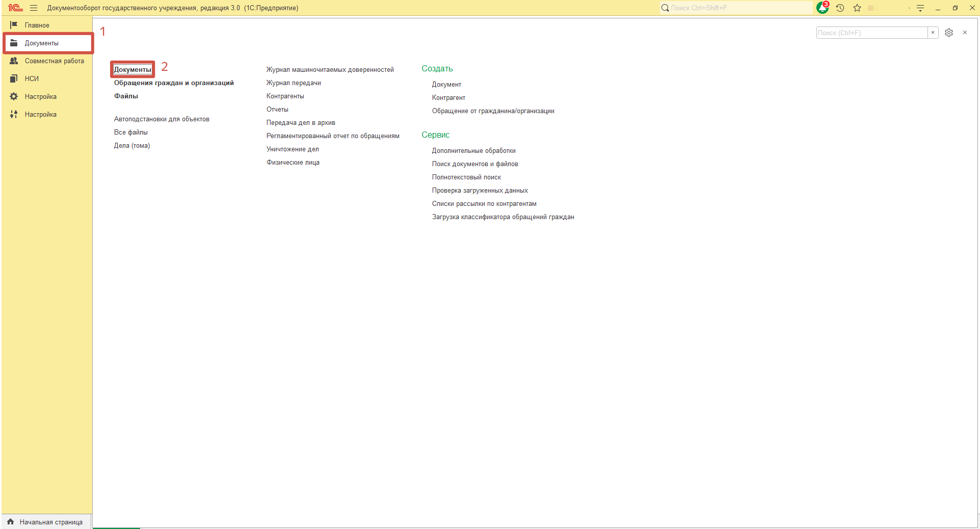Open Журнал машиночитаемых доверенностей
This screenshot has width=980, height=529.
tap(330, 69)
